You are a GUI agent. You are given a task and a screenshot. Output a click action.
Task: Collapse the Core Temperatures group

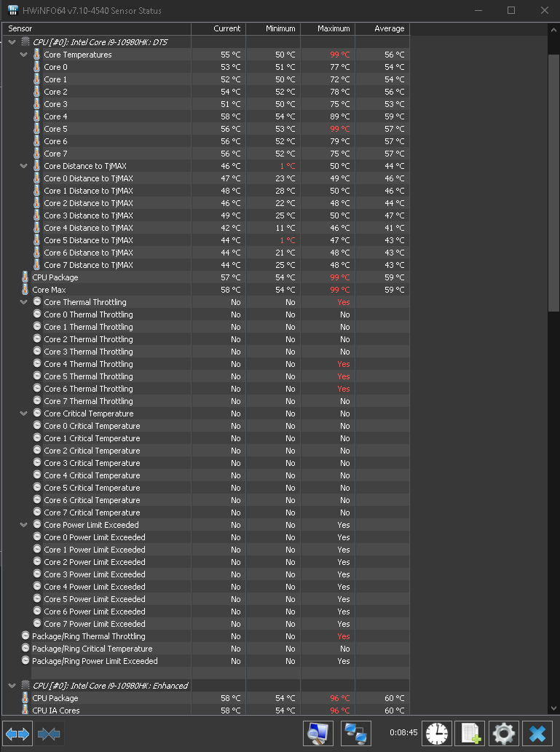pos(23,55)
